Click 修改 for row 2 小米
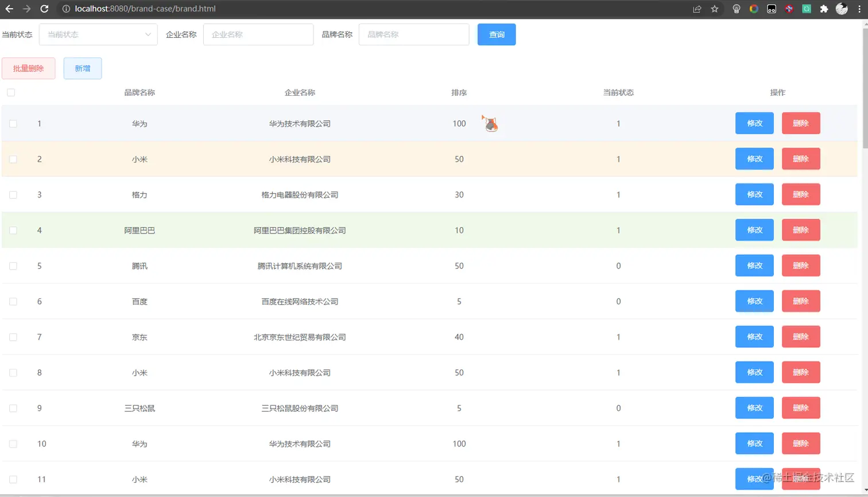The image size is (868, 497). [754, 159]
